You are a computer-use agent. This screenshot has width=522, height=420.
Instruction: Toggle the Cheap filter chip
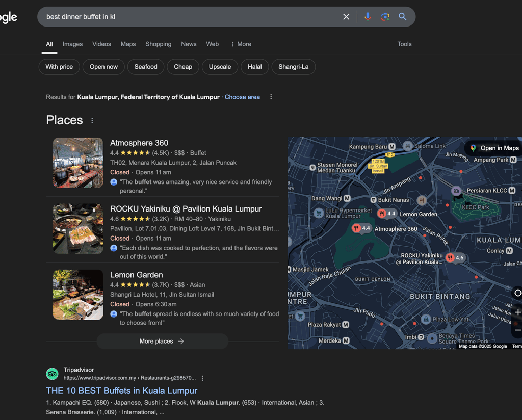tap(183, 67)
